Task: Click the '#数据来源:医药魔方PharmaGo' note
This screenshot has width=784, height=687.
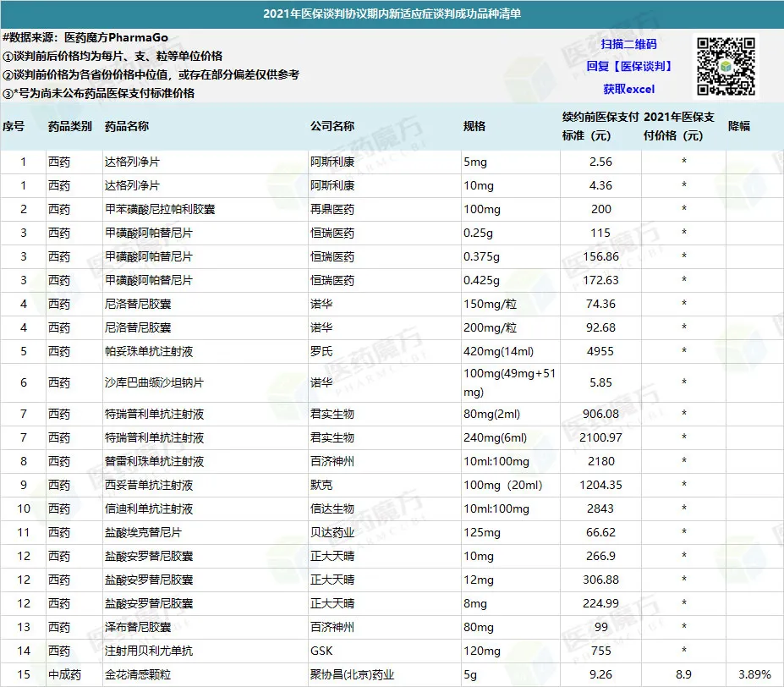Action: click(85, 37)
